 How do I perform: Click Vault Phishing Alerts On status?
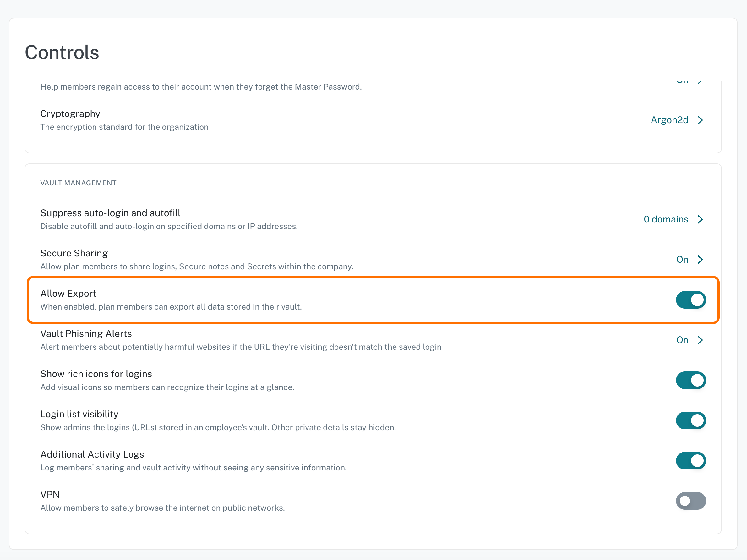pyautogui.click(x=682, y=340)
